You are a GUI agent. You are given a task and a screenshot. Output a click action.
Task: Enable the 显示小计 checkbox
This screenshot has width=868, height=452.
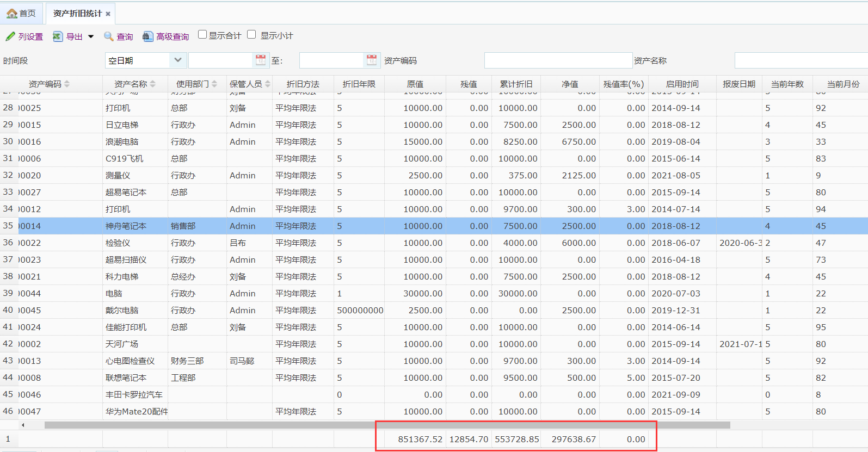251,35
